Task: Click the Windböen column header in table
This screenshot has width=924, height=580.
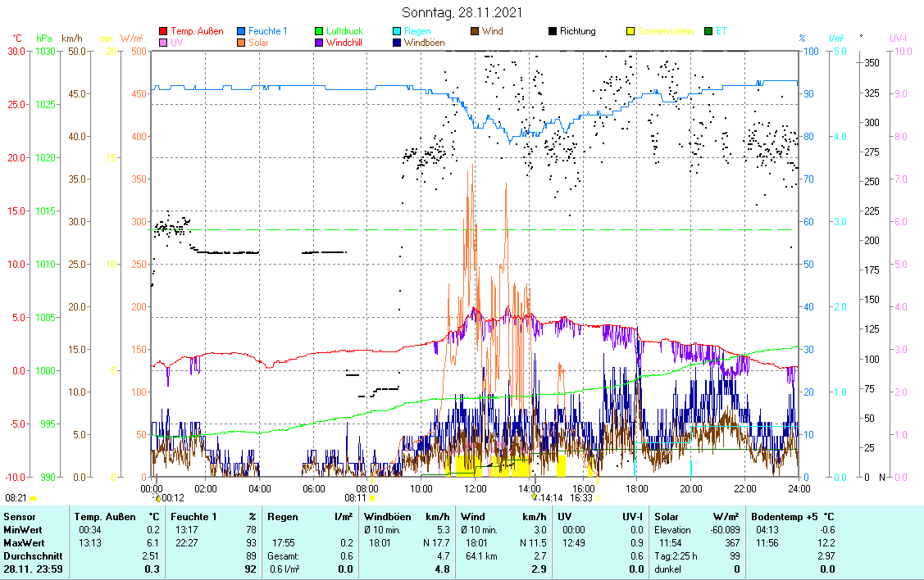Action: 385,517
